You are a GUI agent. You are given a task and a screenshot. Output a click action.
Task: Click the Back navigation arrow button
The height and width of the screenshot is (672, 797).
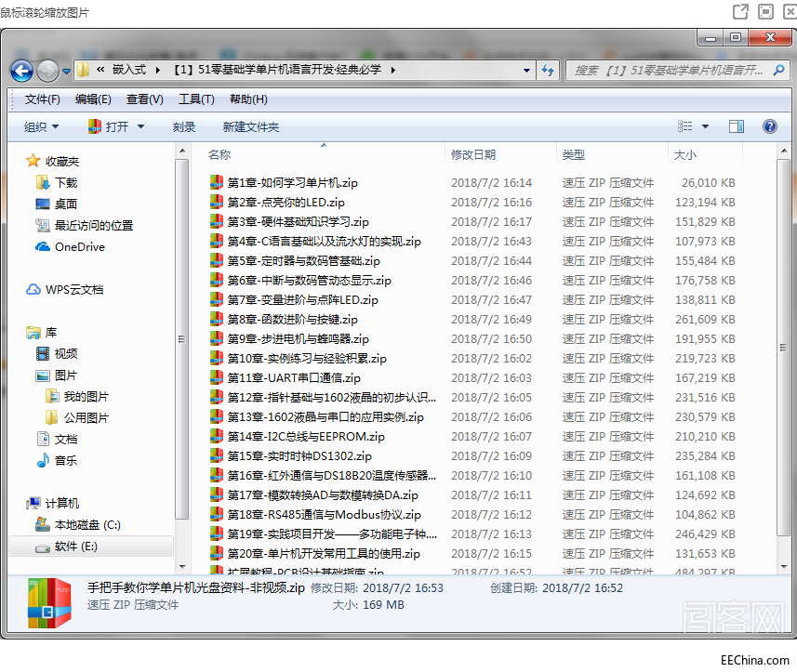click(21, 70)
